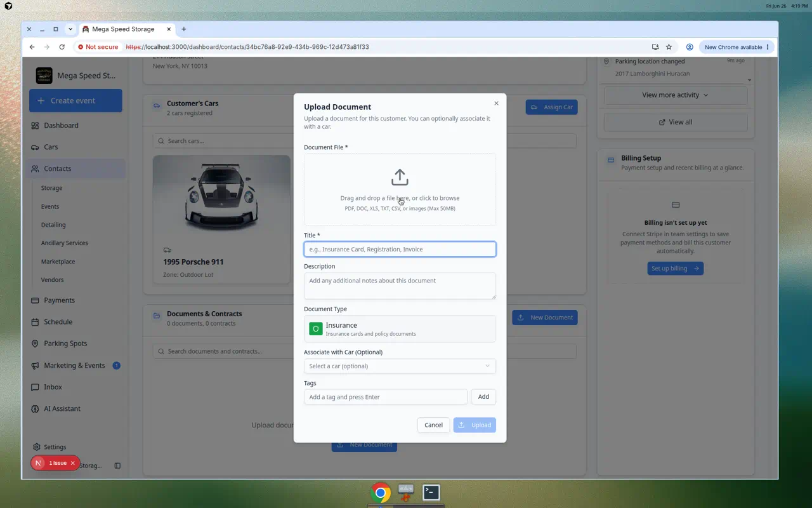This screenshot has height=508, width=812.
Task: Open Marketplace in sidebar
Action: pyautogui.click(x=58, y=262)
